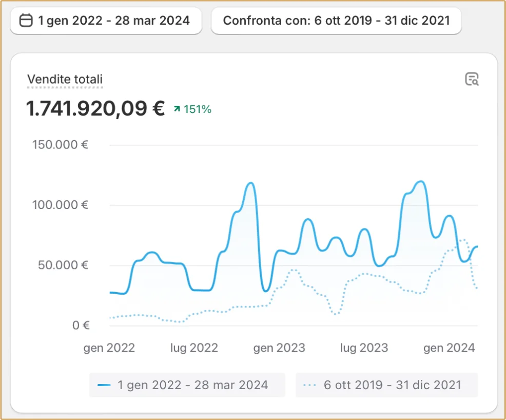
Task: Click the 'lug 2022' axis label
Action: pyautogui.click(x=194, y=348)
